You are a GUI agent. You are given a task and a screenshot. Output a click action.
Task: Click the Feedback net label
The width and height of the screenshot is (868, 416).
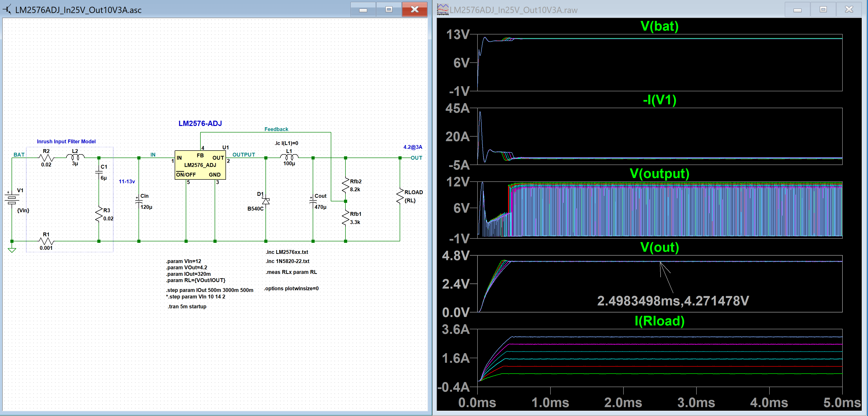276,129
